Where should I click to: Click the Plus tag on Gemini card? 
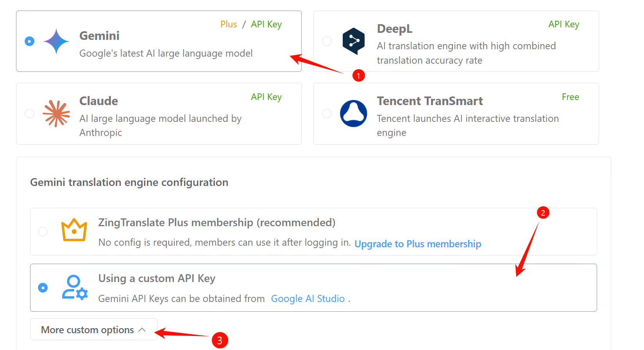(x=229, y=24)
